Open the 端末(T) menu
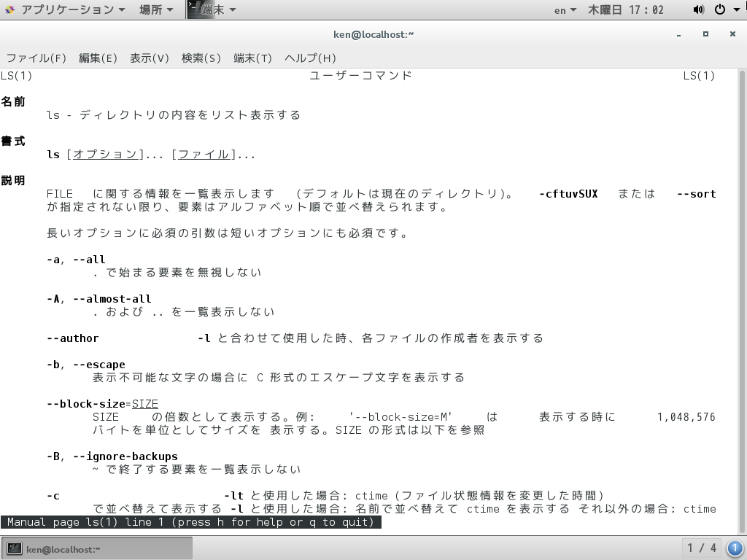 [252, 58]
